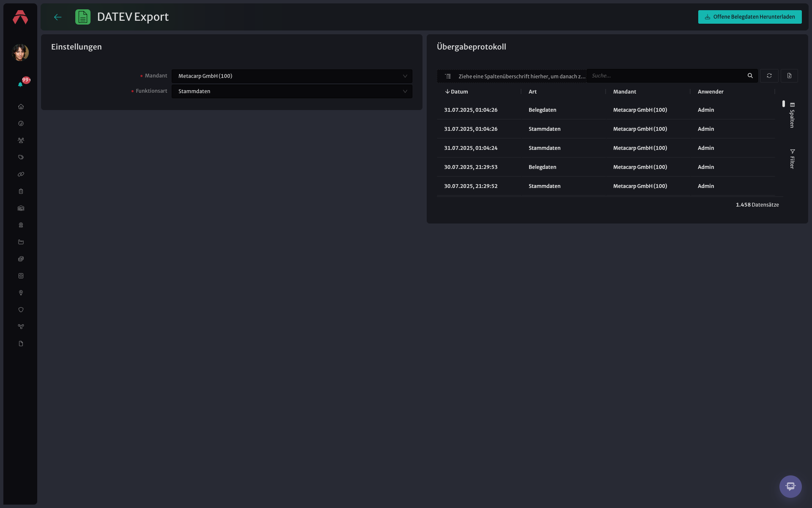Open the archive drawer icon
Viewport: 812px width, 508px height.
(21, 276)
